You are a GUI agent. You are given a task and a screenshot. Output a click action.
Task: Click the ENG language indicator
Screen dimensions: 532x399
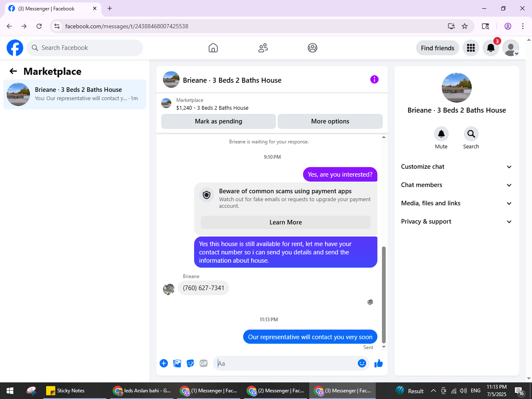(x=475, y=391)
